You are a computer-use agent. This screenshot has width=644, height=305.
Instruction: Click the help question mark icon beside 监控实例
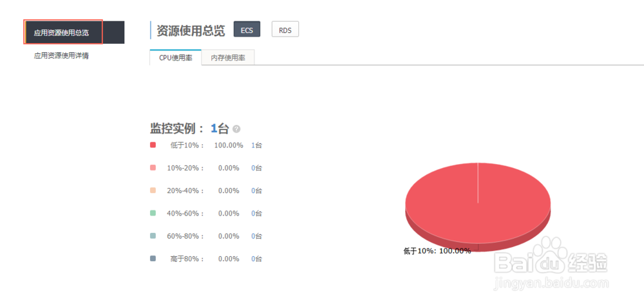[x=236, y=129]
